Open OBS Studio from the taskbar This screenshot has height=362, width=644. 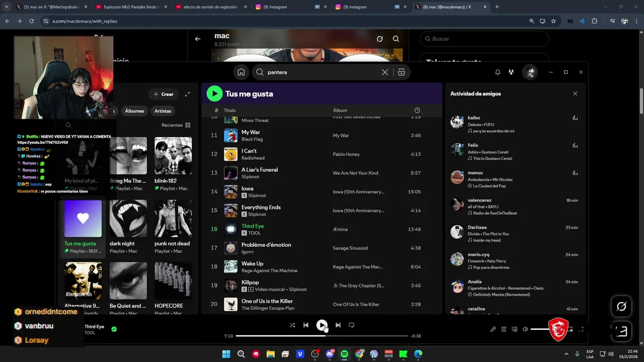tap(315, 354)
